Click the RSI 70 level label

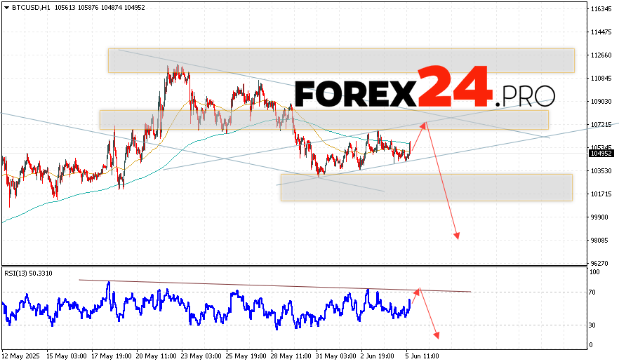[x=593, y=292]
